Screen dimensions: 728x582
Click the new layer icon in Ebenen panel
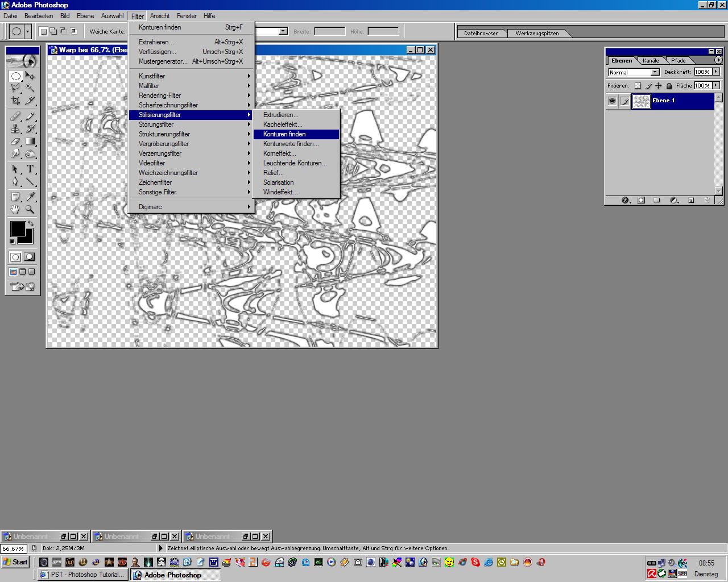(691, 201)
